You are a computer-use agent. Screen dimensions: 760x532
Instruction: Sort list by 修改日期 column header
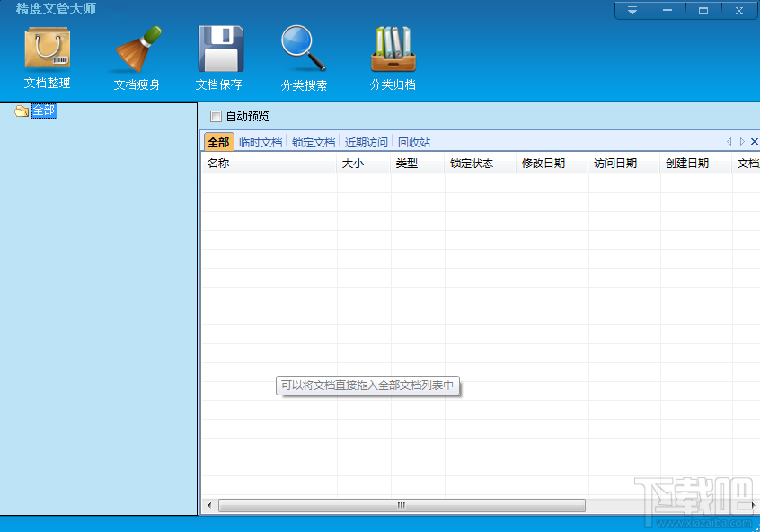click(x=552, y=164)
